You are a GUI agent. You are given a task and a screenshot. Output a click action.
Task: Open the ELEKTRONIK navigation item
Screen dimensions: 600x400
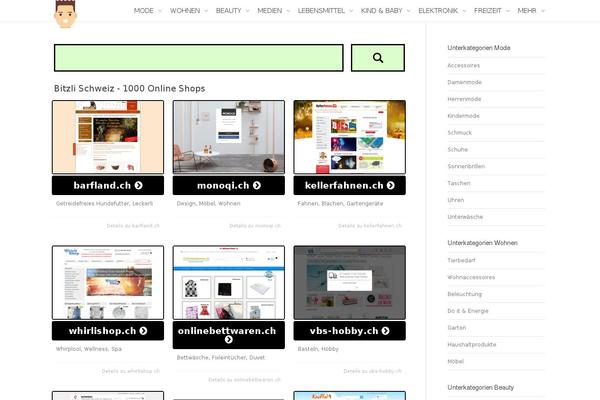438,11
